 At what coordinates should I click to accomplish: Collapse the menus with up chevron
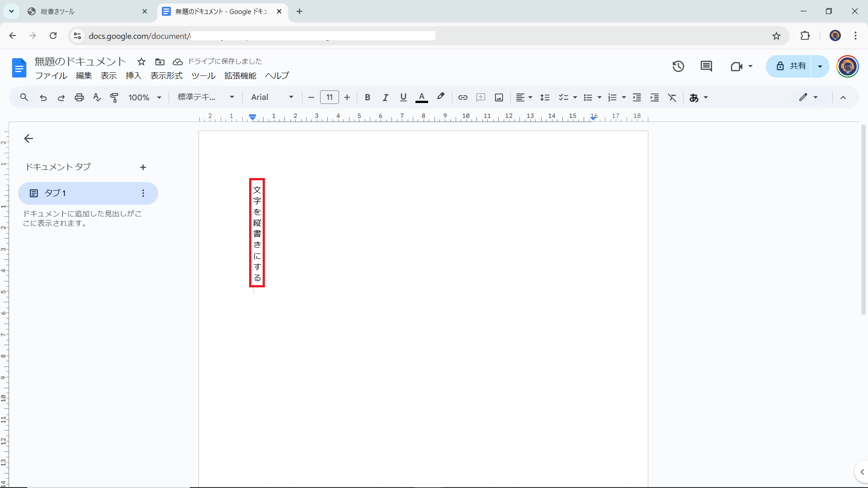[x=843, y=97]
